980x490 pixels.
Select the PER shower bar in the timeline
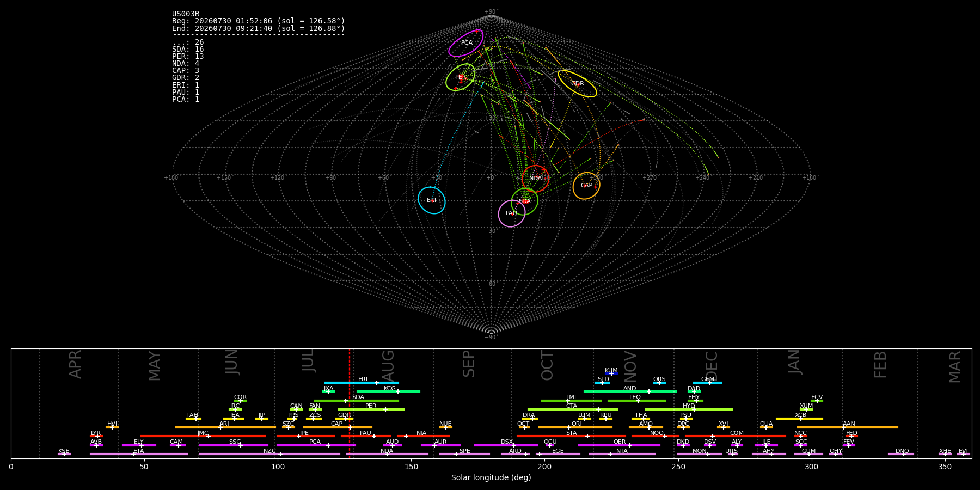click(x=371, y=409)
